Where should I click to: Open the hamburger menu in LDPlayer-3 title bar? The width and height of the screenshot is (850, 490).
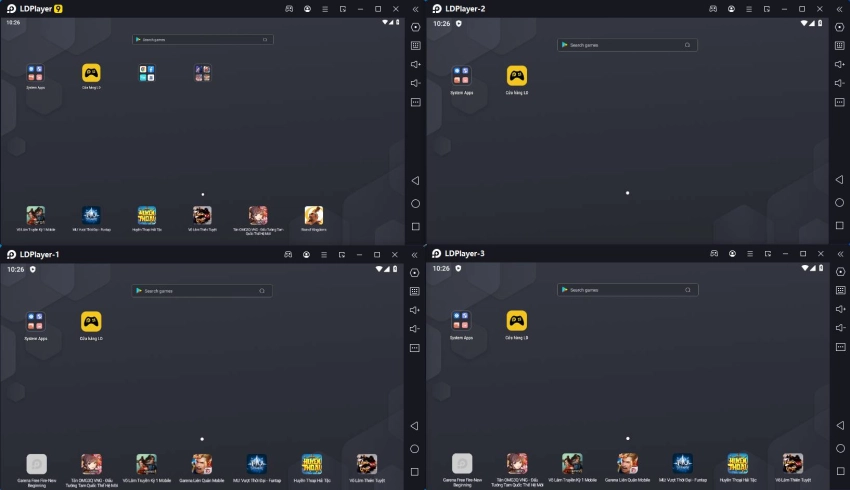pyautogui.click(x=750, y=254)
